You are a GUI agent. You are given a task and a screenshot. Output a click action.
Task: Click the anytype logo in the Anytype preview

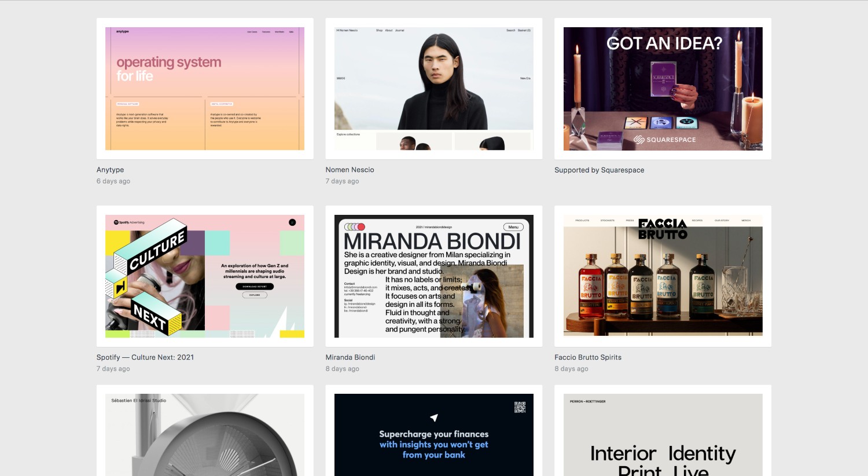pyautogui.click(x=122, y=32)
